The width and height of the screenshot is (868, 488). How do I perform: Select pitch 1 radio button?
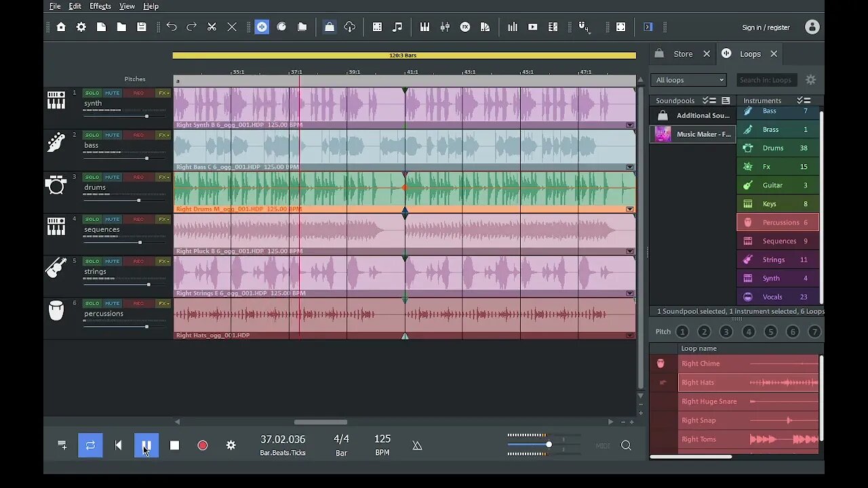(x=682, y=331)
